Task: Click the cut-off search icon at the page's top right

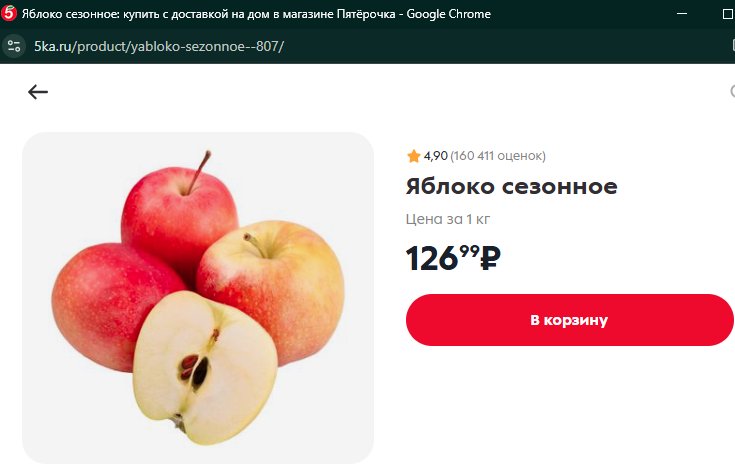Action: coord(732,91)
